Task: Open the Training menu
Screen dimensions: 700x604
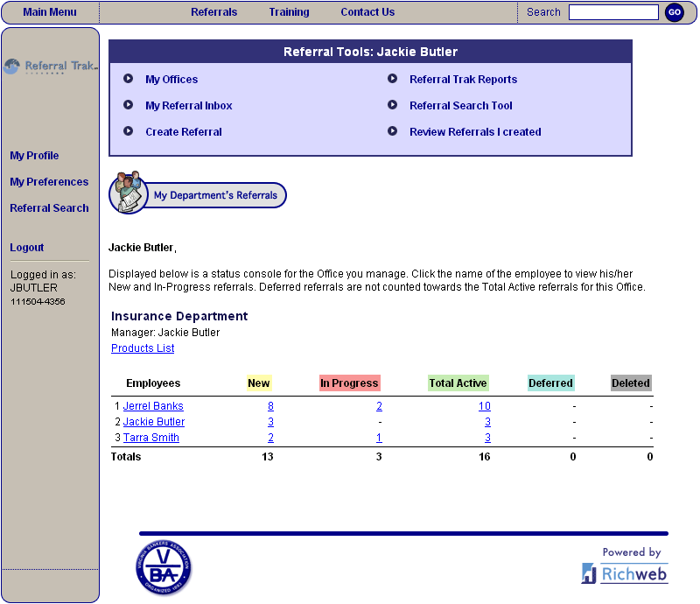Action: coord(289,12)
